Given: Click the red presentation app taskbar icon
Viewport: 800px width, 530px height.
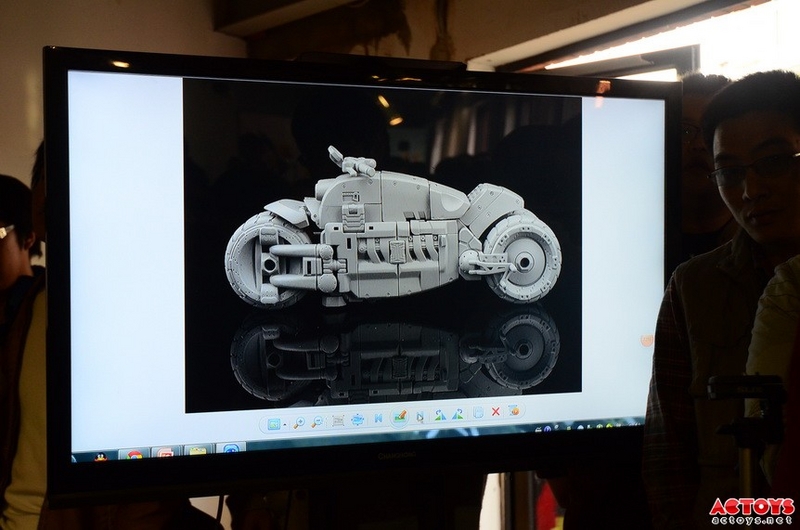Looking at the screenshot, I should [x=166, y=453].
